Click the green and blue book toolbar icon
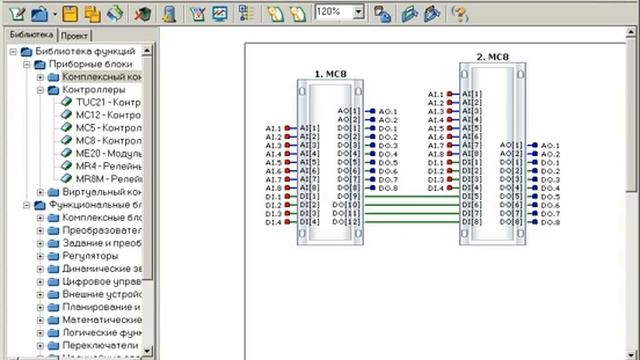The width and height of the screenshot is (640, 360). pyautogui.click(x=115, y=14)
